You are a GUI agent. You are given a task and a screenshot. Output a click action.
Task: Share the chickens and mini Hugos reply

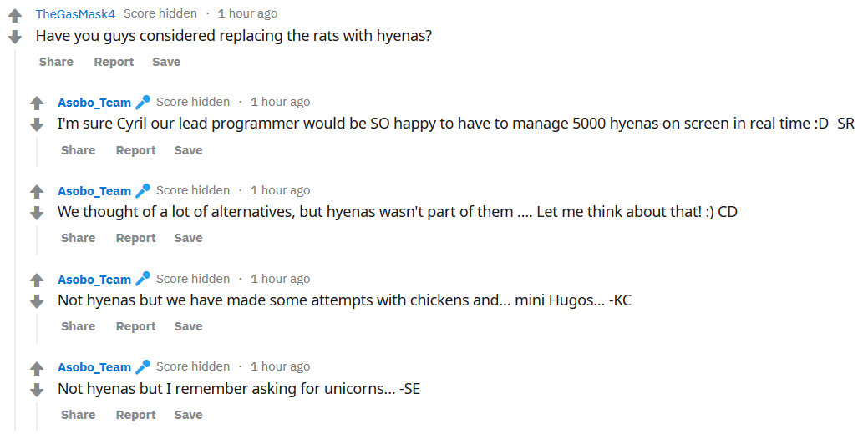pos(78,326)
